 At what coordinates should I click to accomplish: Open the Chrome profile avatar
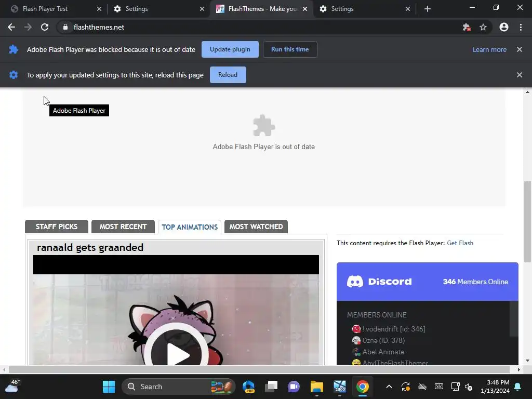click(504, 27)
